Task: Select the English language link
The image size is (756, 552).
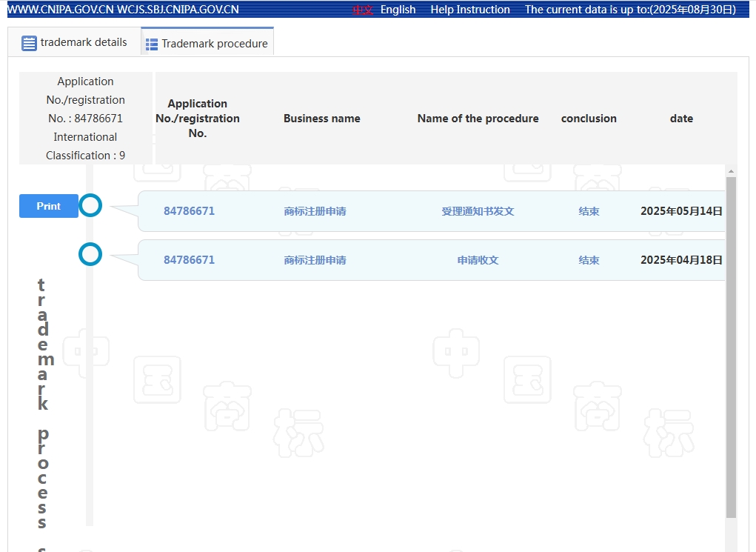Action: (398, 10)
